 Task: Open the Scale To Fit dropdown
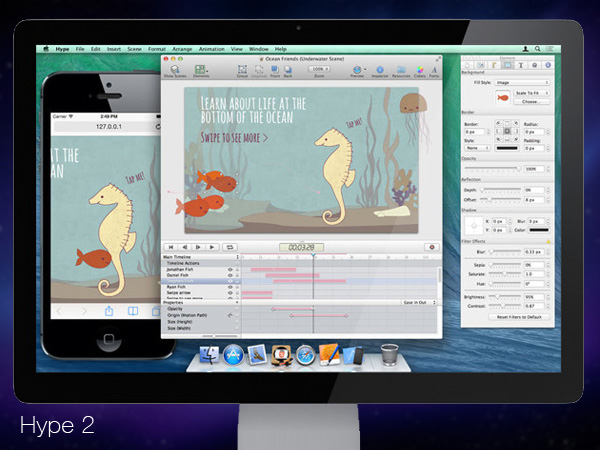pos(531,93)
